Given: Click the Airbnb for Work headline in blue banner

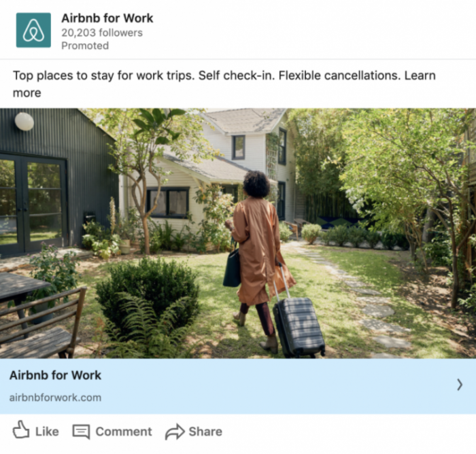Looking at the screenshot, I should pos(55,375).
